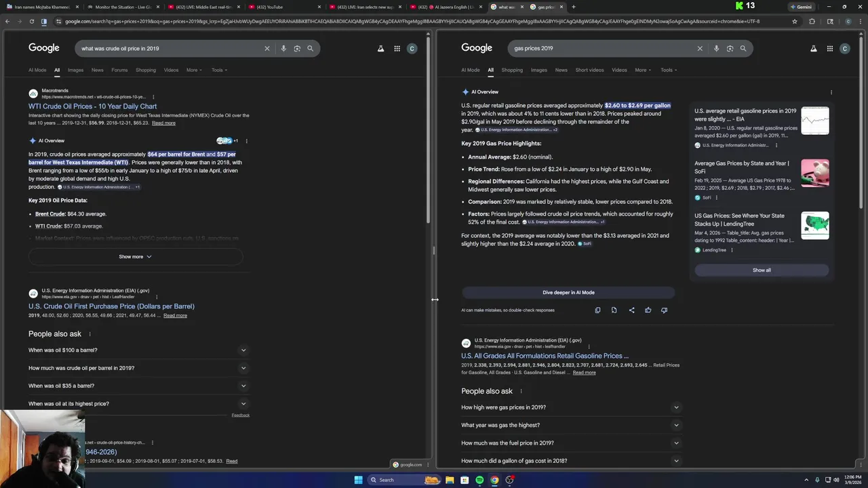The image size is (868, 488).
Task: Open Search Labs flask icon in right window
Action: 813,48
